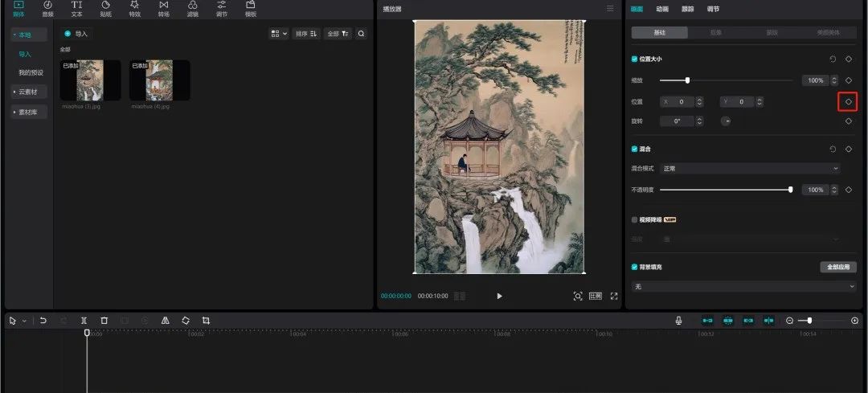This screenshot has height=393, width=868.
Task: Add keyframe for 不透明度 opacity
Action: pos(848,190)
